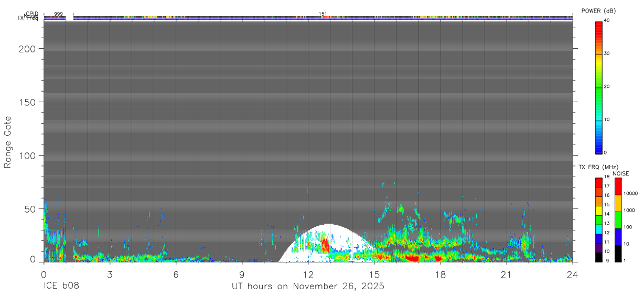Select the 12 tick on UT hours axis
The image size is (644, 297).
[x=308, y=275]
